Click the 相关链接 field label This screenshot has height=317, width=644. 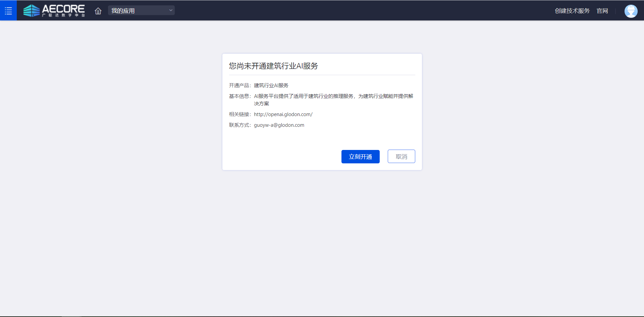[x=239, y=114]
